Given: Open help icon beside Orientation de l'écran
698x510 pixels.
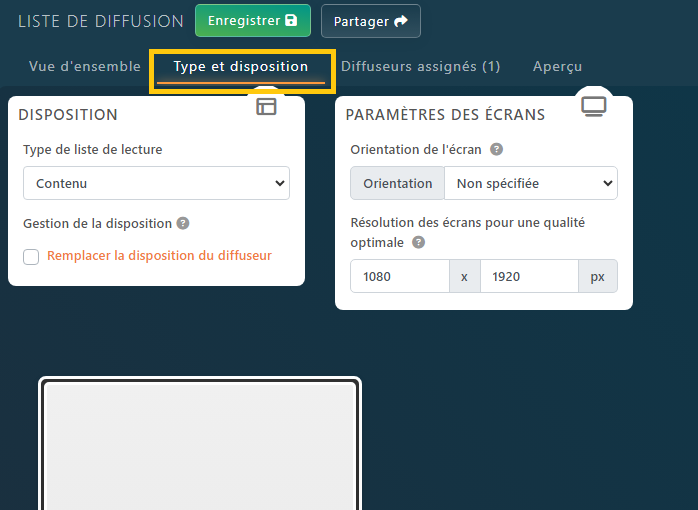Looking at the screenshot, I should tap(496, 150).
